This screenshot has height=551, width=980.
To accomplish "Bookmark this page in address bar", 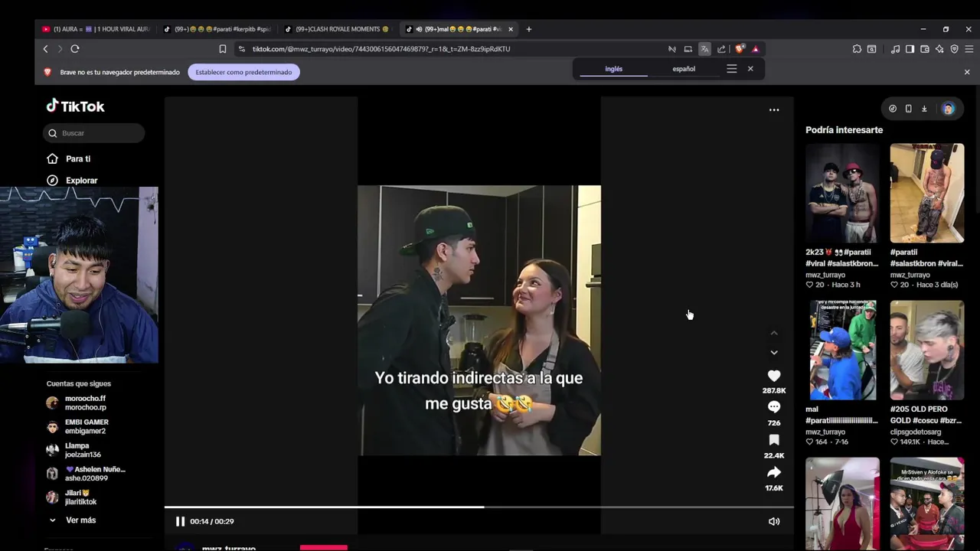I will coord(223,49).
